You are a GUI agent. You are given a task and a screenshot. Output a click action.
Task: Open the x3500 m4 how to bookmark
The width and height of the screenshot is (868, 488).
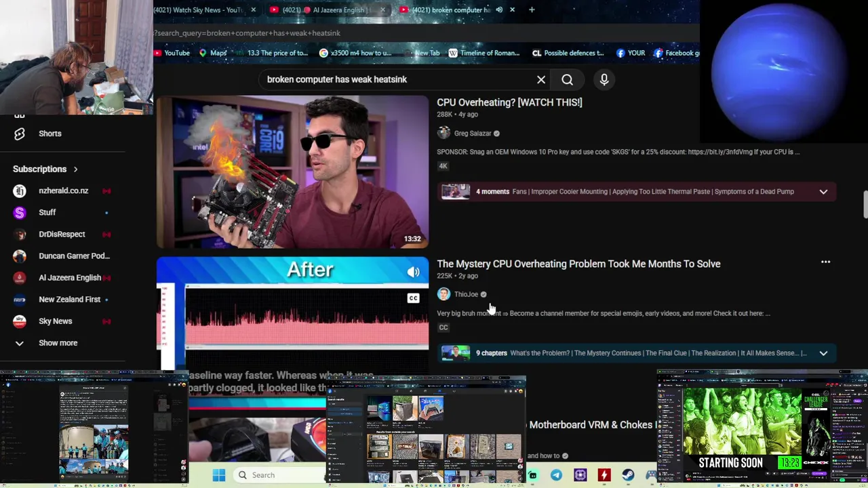[355, 53]
